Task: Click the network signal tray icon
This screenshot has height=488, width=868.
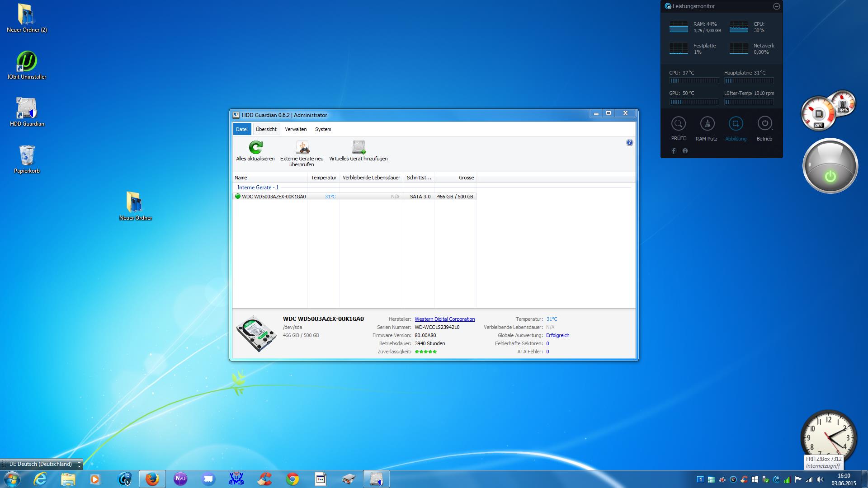Action: click(809, 479)
